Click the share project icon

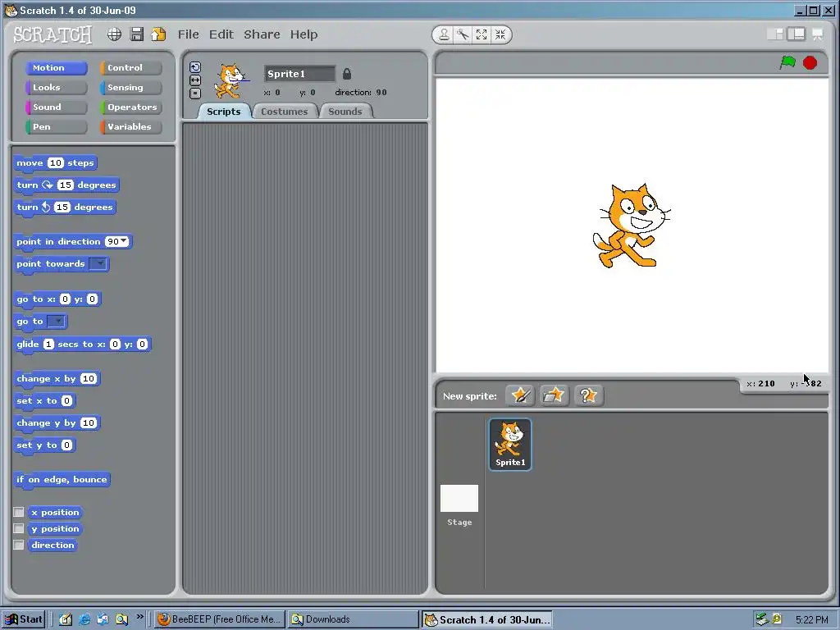pyautogui.click(x=158, y=34)
